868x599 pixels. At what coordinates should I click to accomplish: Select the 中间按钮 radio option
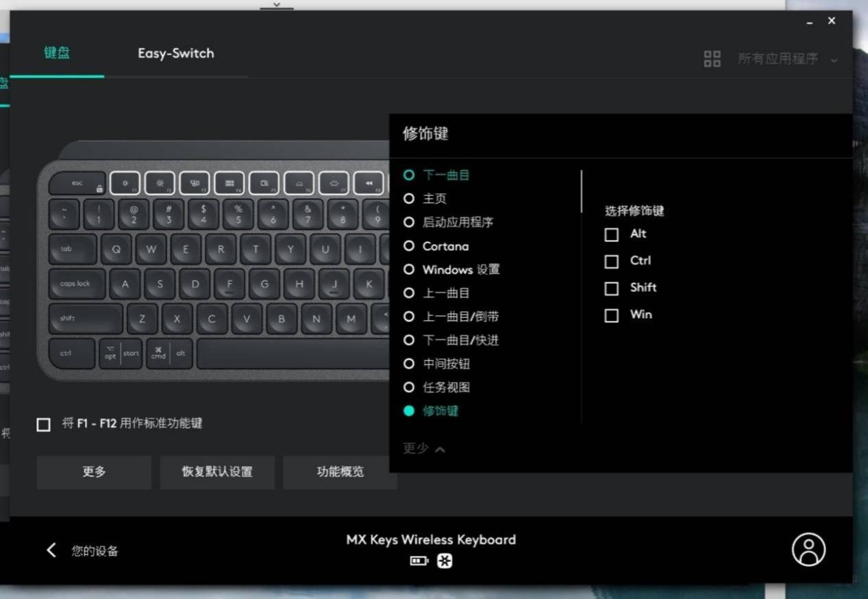tap(409, 363)
